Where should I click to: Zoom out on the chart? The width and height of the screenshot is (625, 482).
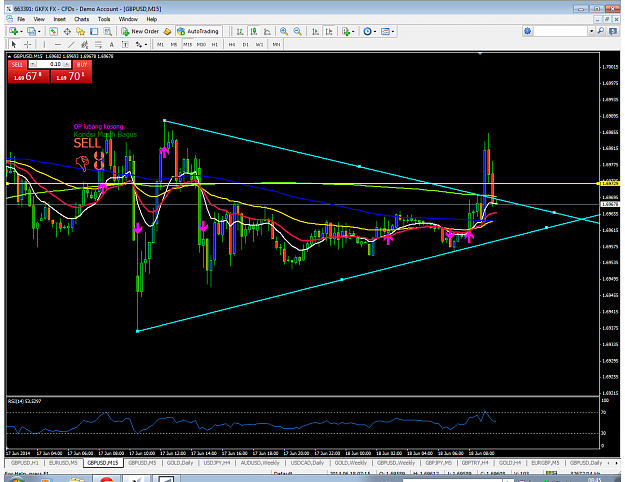tap(297, 31)
